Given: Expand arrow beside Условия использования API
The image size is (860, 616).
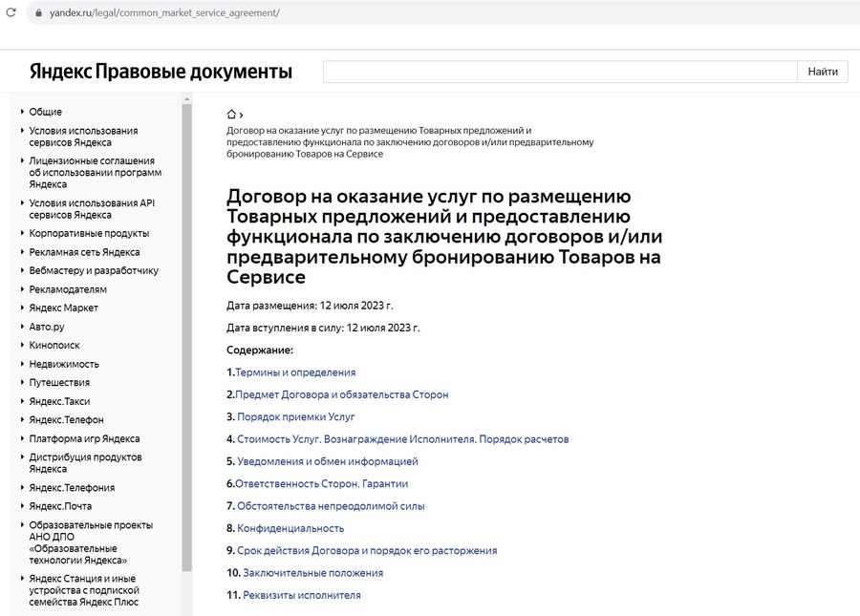Looking at the screenshot, I should coord(22,202).
